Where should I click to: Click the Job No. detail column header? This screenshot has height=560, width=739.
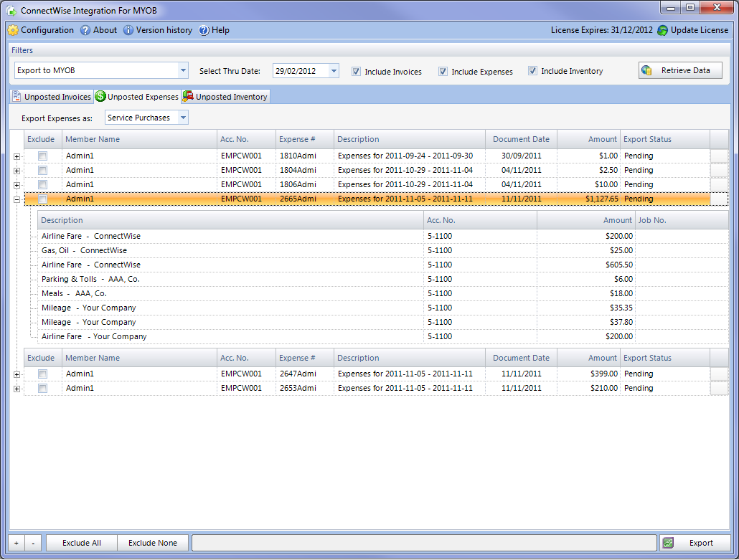[682, 220]
